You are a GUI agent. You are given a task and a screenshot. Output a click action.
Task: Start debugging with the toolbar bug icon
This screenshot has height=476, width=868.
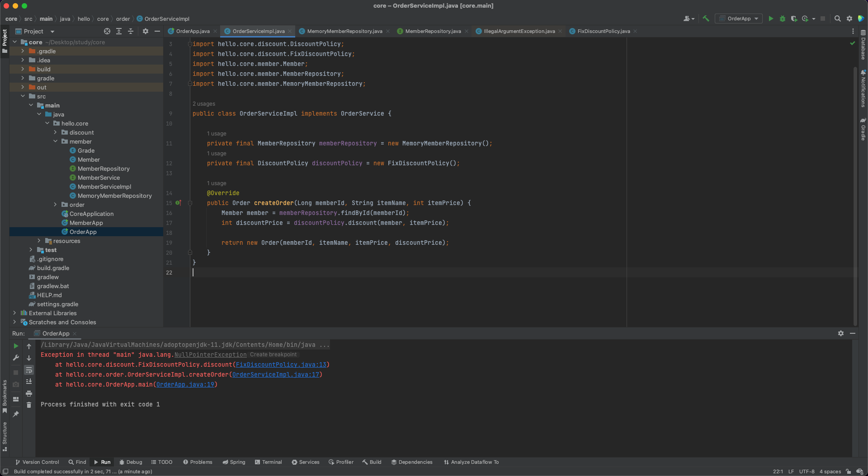click(783, 19)
